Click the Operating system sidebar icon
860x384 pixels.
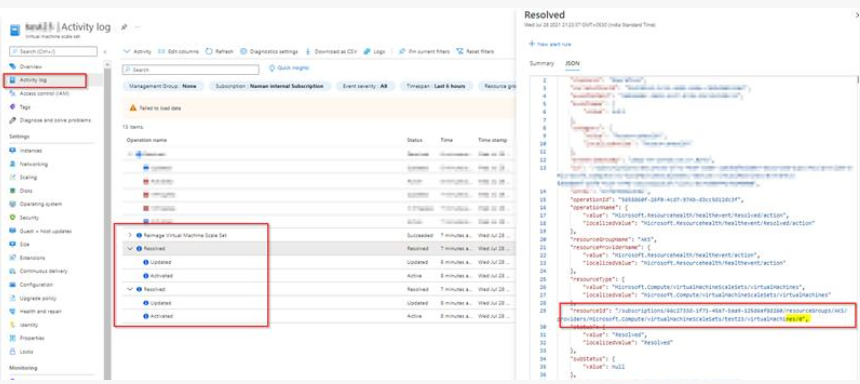[x=13, y=204]
